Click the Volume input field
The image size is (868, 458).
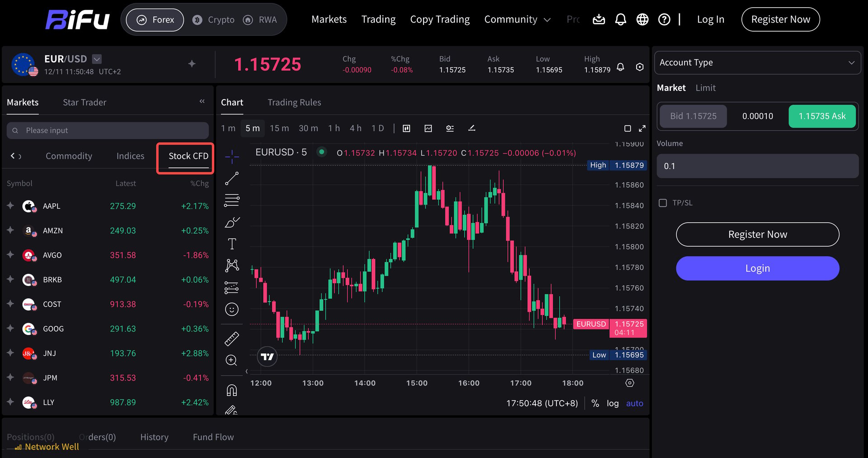757,166
